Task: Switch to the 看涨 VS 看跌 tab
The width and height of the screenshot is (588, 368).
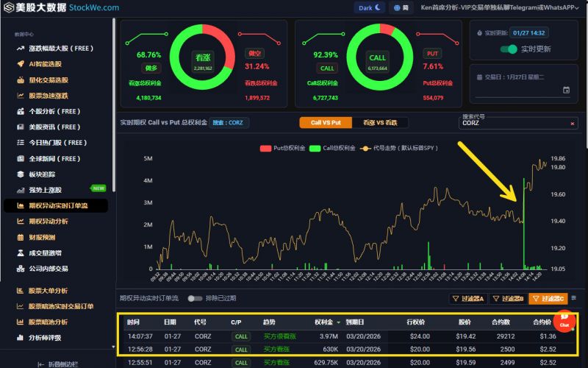Action: (380, 123)
